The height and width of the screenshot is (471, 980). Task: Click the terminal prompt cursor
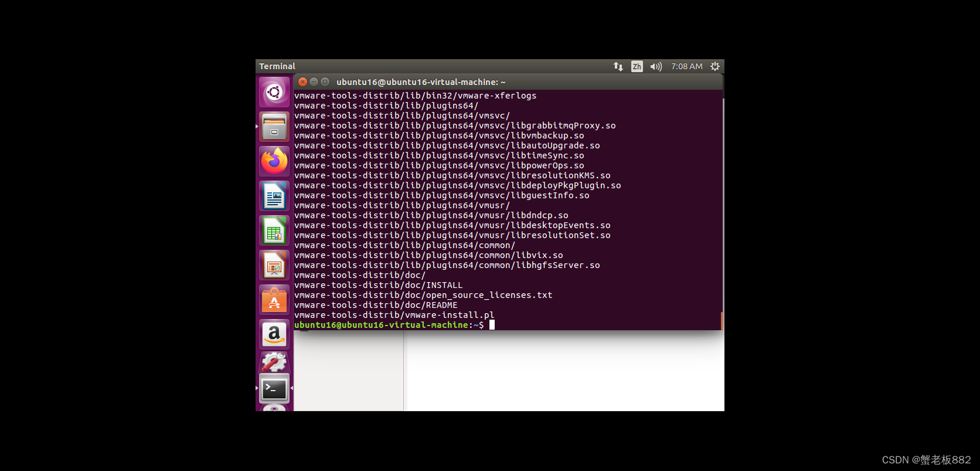pyautogui.click(x=492, y=325)
